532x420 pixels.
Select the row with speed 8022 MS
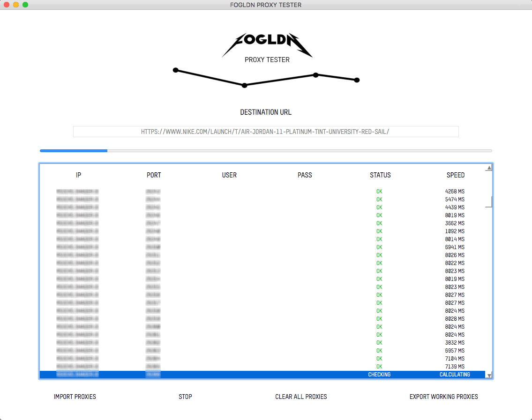[x=262, y=263]
